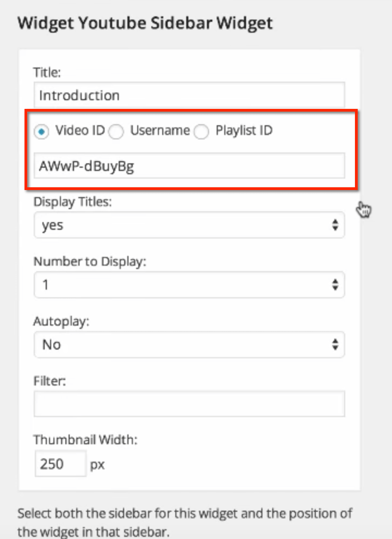The width and height of the screenshot is (392, 539).
Task: Click the Username label text
Action: click(x=160, y=131)
